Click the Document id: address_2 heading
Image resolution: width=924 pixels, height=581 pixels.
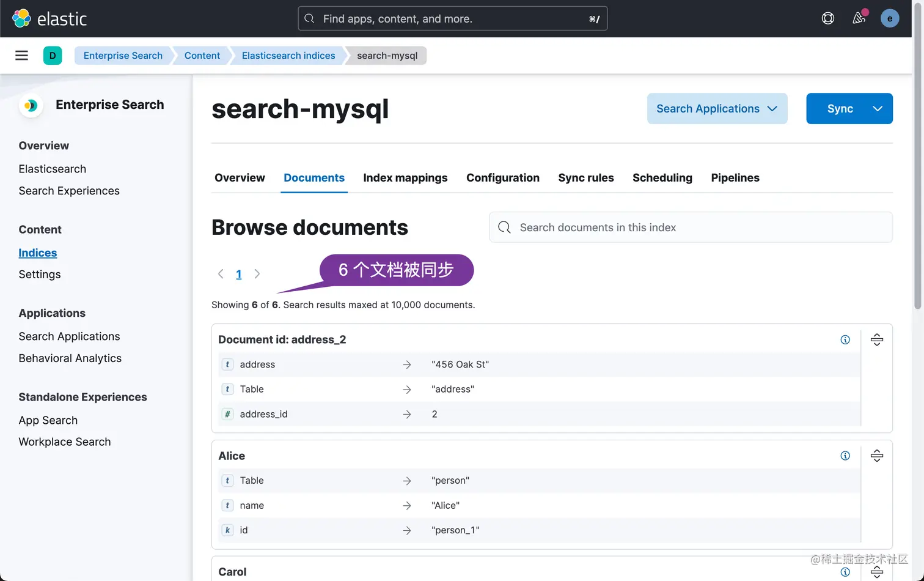click(x=282, y=340)
